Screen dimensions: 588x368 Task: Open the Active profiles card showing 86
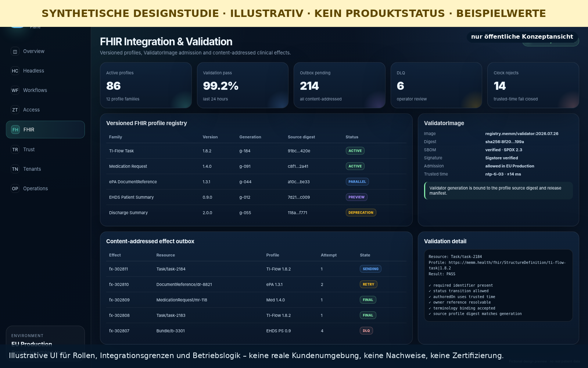click(146, 85)
